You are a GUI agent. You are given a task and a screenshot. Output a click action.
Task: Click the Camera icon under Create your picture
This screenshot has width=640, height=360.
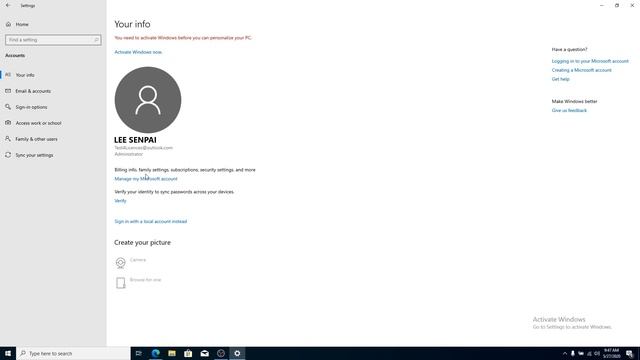coord(120,262)
